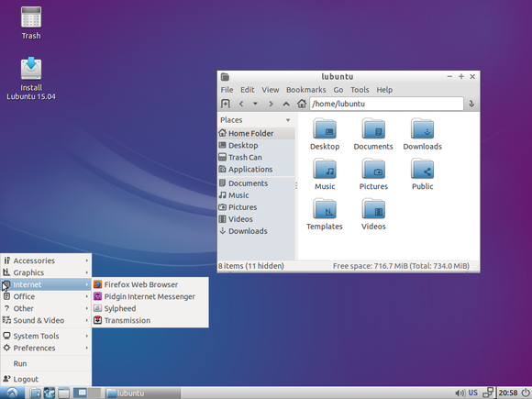
Task: Select Music bookmark in sidebar
Action: click(x=256, y=195)
